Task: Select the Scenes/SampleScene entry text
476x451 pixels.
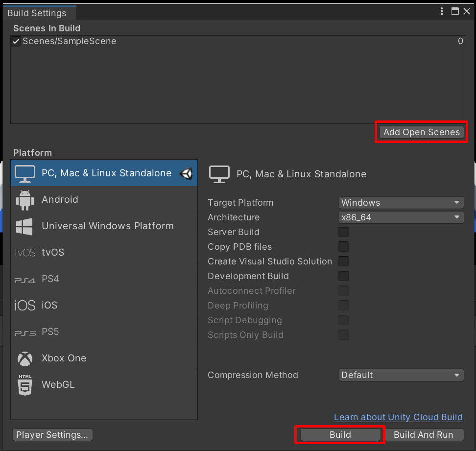Action: [69, 41]
